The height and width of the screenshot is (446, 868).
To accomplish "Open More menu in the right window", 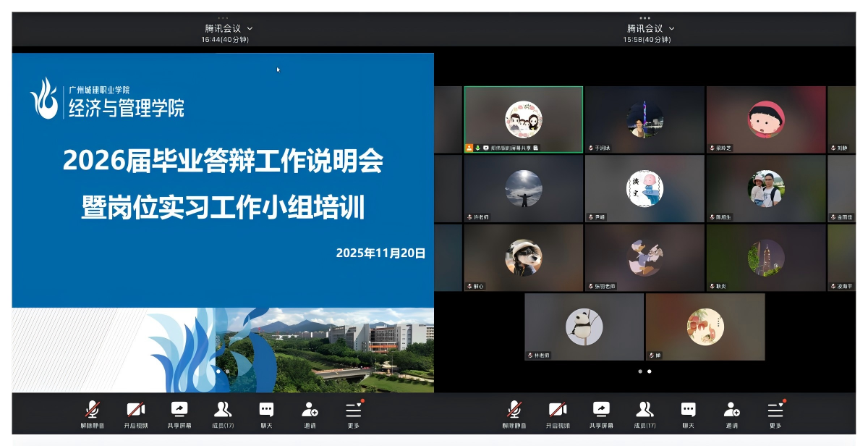I will (x=775, y=411).
